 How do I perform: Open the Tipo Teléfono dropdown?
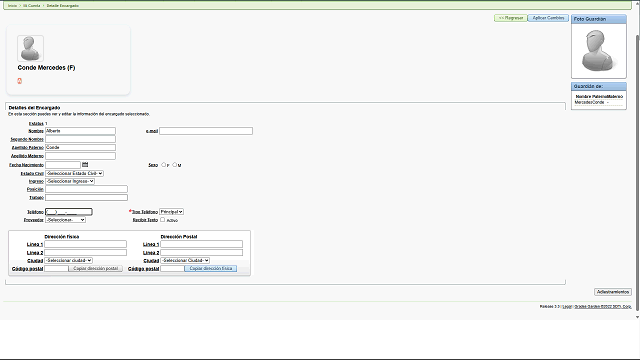(171, 212)
